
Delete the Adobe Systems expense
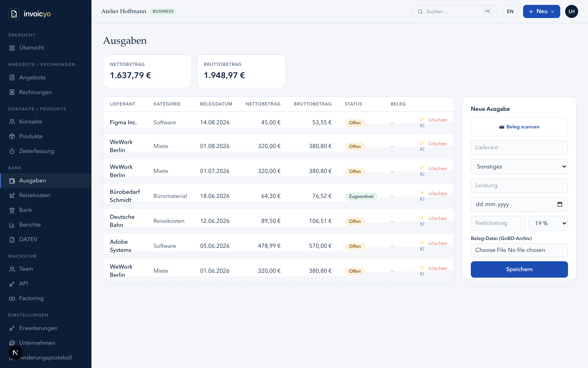point(438,243)
